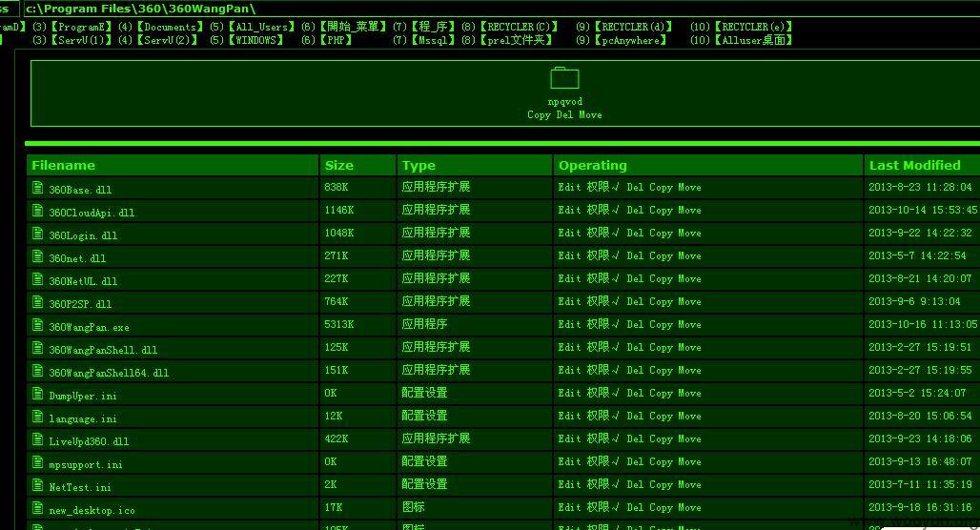
Task: Click file icon beside 360WangPanShell64.dll
Action: coord(38,371)
